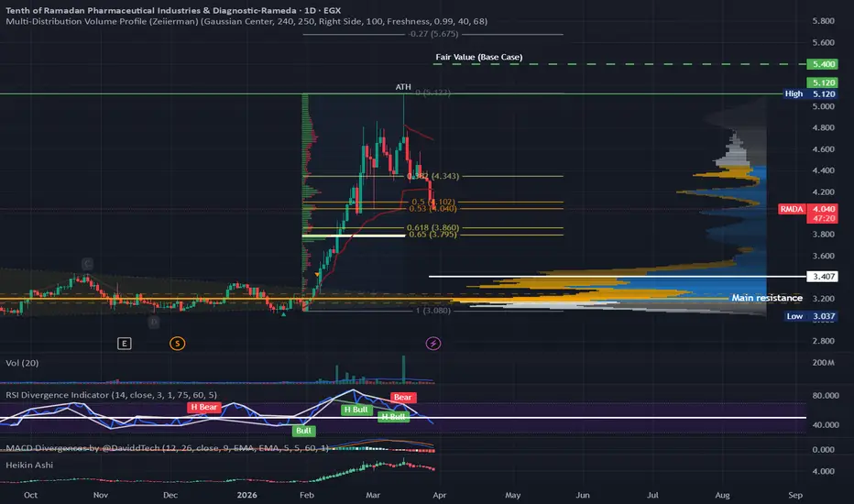Select the 0.382 (4.343) Fibonacci level
Image resolution: width=854 pixels, height=504 pixels.
point(433,176)
